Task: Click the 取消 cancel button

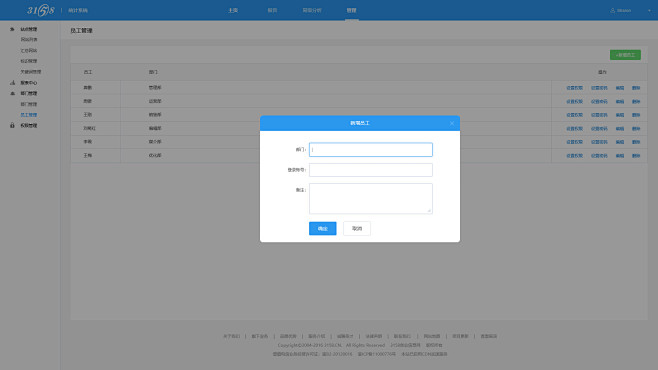Action: [357, 228]
